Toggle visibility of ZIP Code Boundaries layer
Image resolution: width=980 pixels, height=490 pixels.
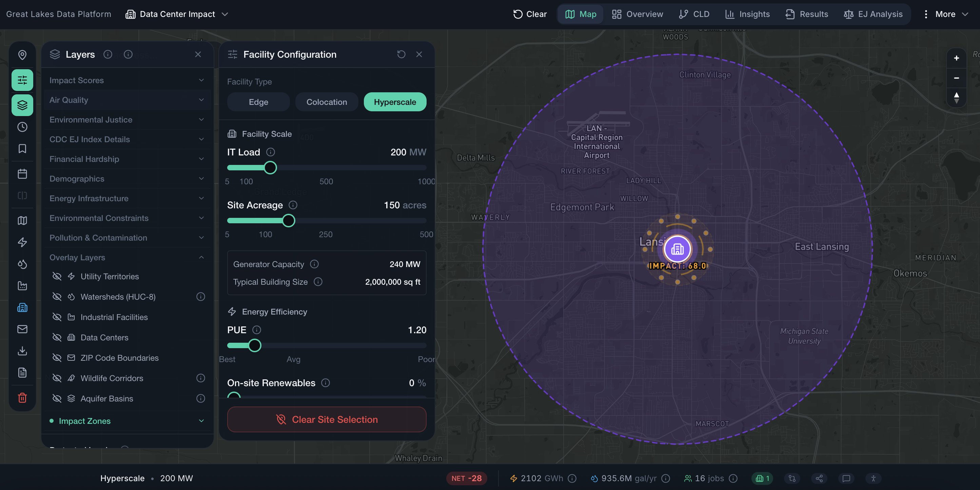coord(57,358)
